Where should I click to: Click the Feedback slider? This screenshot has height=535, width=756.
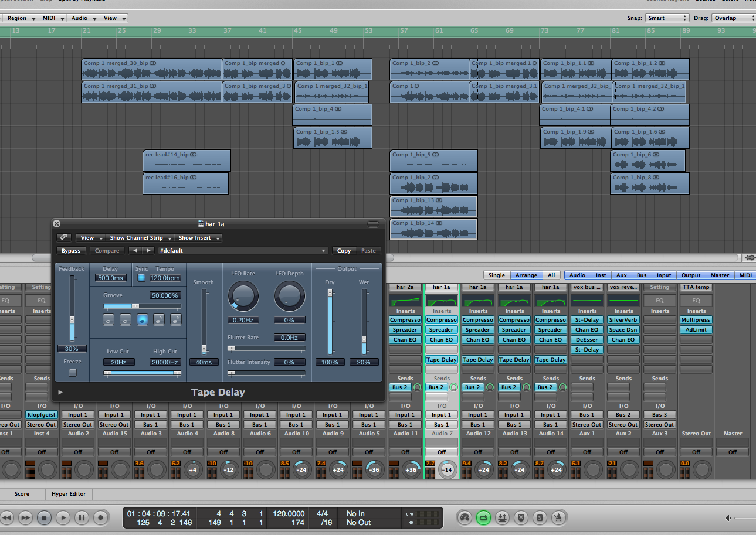(73, 309)
